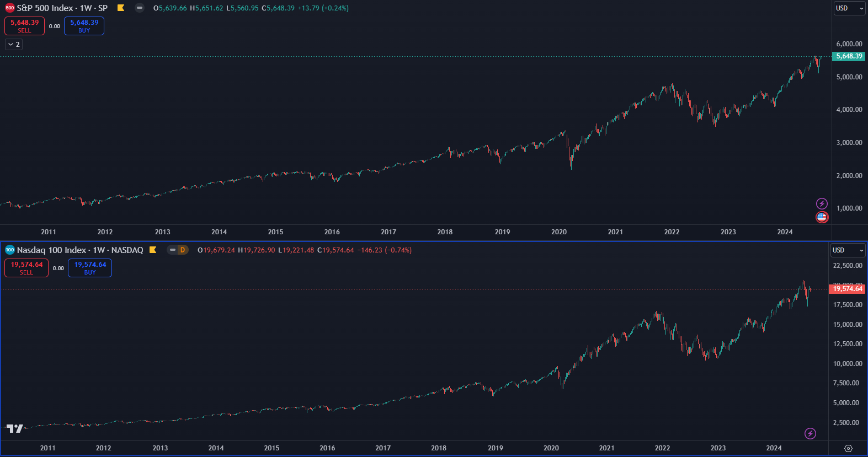This screenshot has height=457, width=868.
Task: Click the S&P 500 high value H5,651.62
Action: pyautogui.click(x=206, y=8)
